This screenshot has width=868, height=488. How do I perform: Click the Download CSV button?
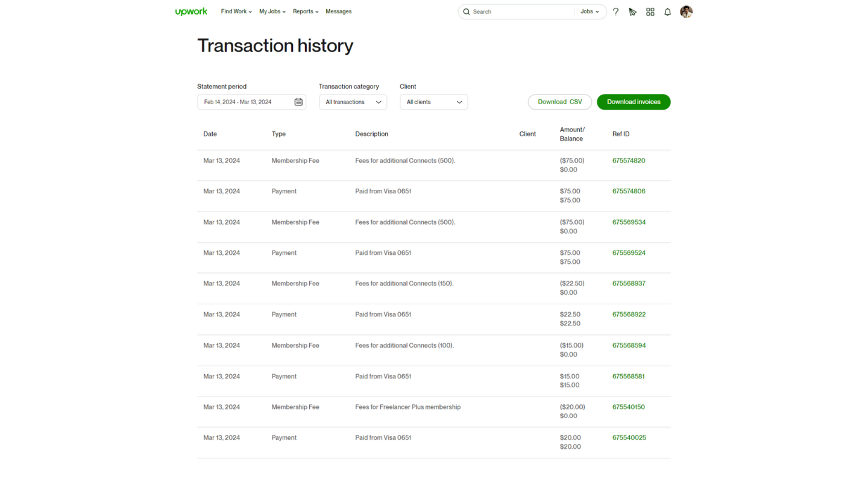click(559, 102)
